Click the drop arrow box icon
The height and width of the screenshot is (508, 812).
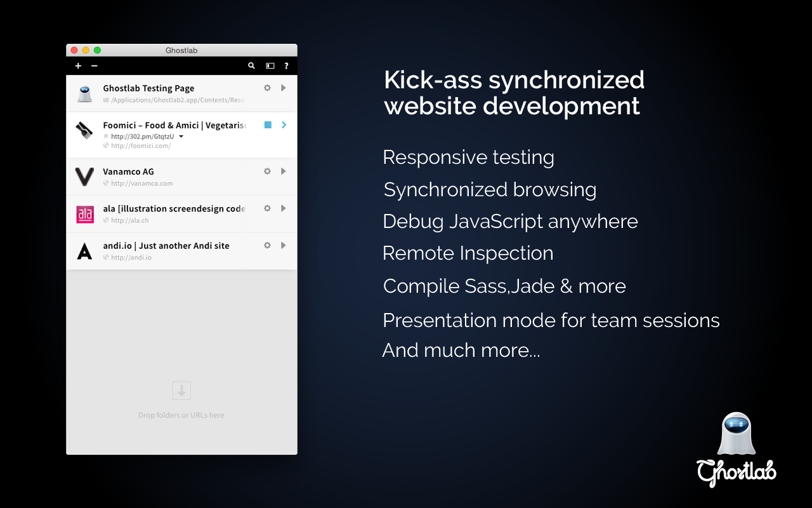point(181,391)
